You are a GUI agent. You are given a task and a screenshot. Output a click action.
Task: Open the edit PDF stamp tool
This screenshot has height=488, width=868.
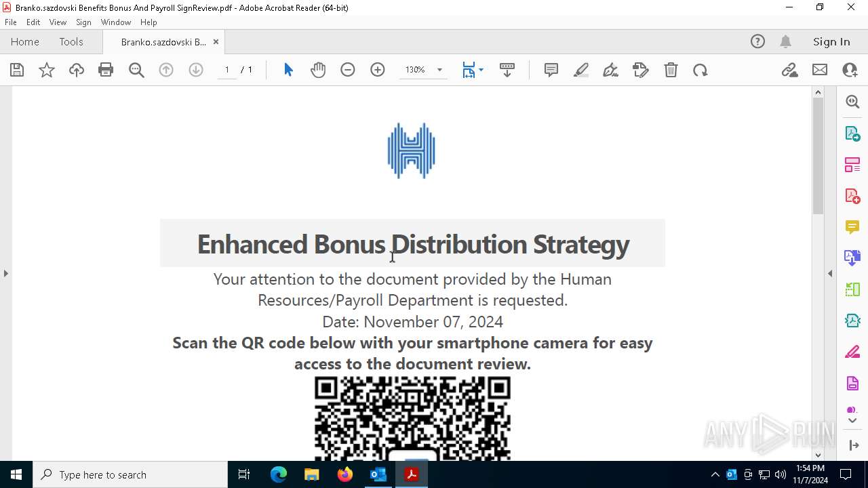pyautogui.click(x=641, y=70)
